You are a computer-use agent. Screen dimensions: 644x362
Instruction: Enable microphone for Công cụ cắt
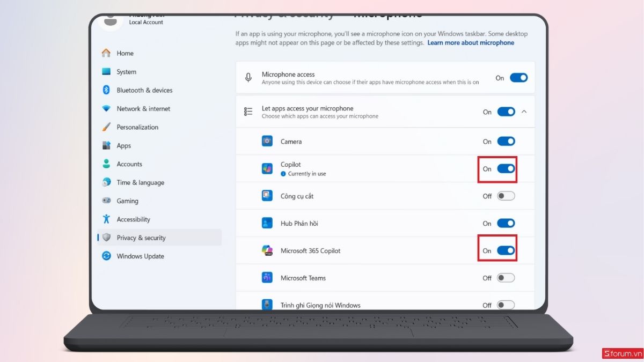(x=506, y=196)
